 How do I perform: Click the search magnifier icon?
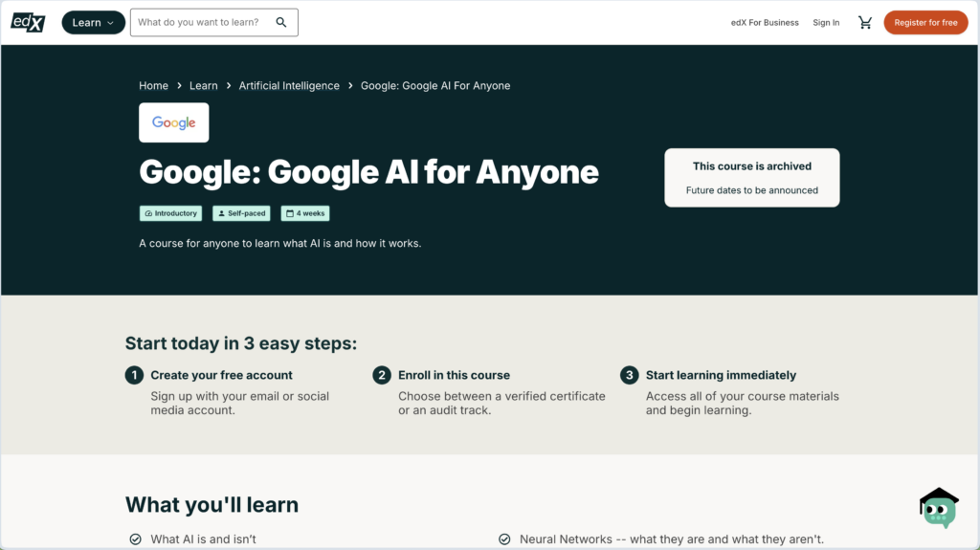click(281, 23)
